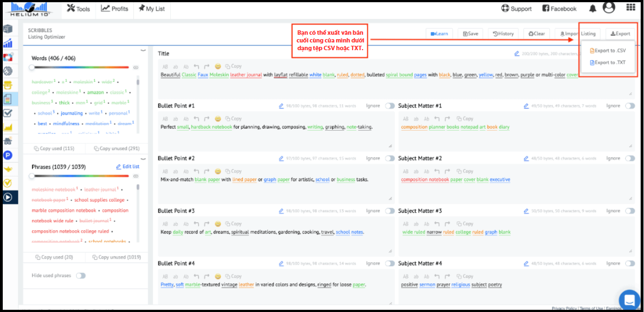Open the Export dropdown button
Screen dimensions: 644x312
(x=620, y=34)
